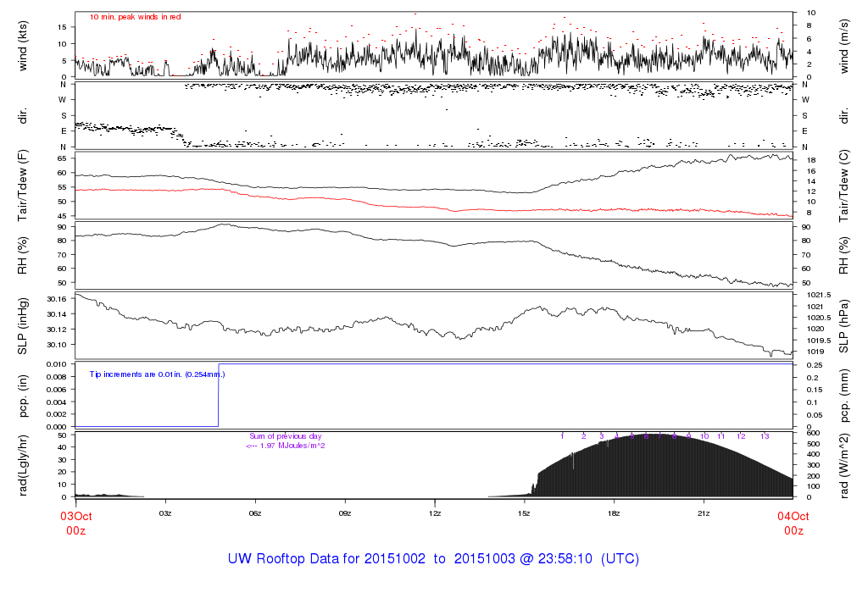This screenshot has width=868, height=593.
Task: Click the '10 min. peak winds in red' note
Action: [135, 17]
